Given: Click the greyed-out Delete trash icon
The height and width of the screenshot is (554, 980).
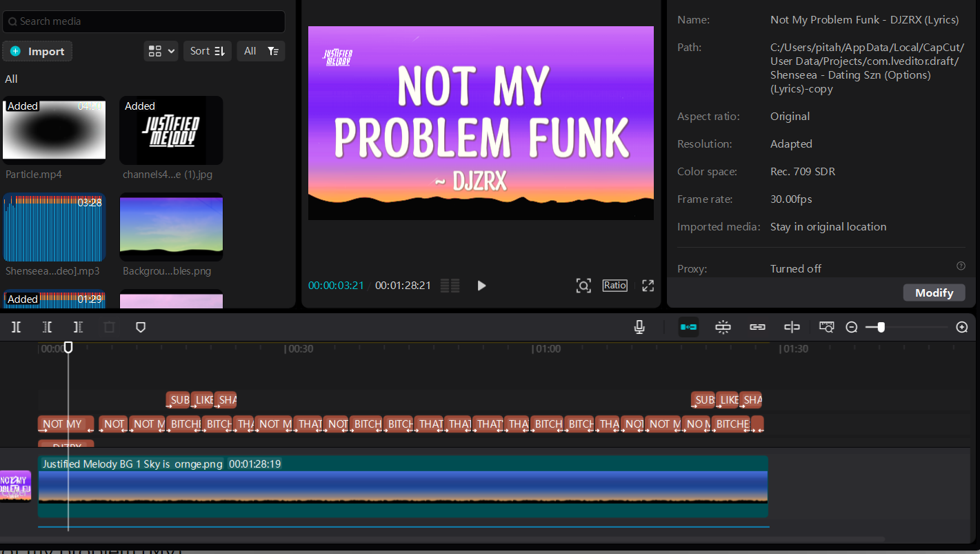Looking at the screenshot, I should [109, 327].
